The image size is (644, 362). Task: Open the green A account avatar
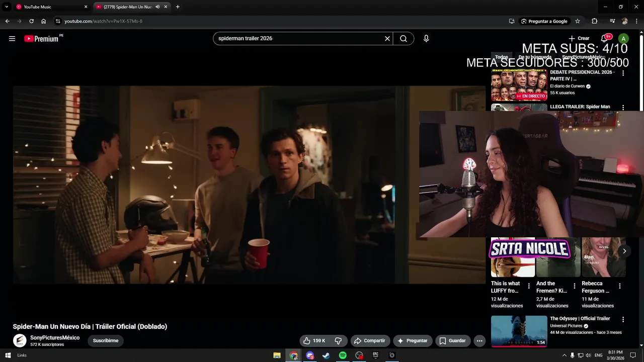623,38
